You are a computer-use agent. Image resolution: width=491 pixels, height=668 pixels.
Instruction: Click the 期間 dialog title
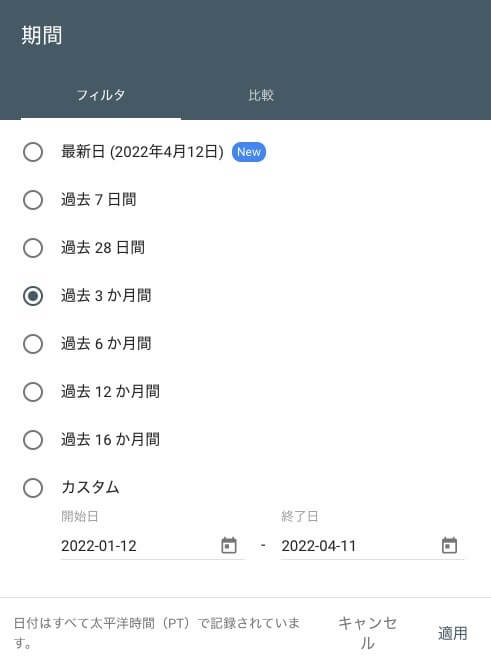pos(42,35)
